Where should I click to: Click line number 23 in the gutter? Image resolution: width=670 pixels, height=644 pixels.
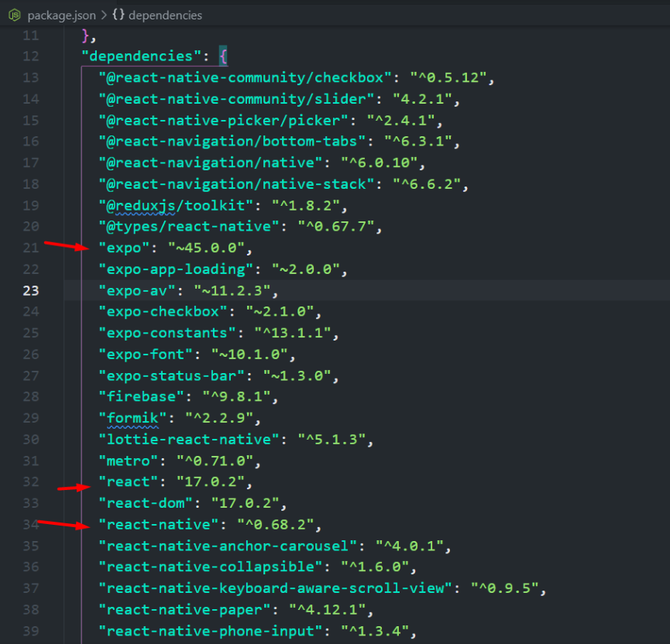31,290
